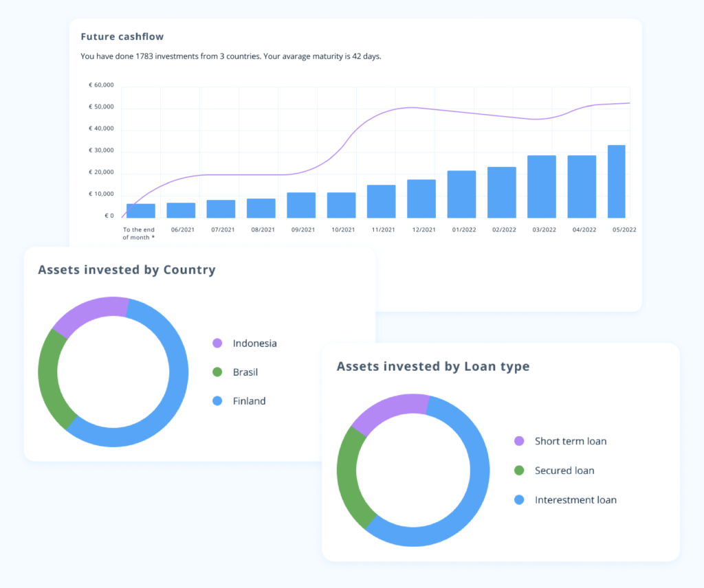The height and width of the screenshot is (588, 704).
Task: Click the 09/2021 bar in chart
Action: tap(301, 205)
